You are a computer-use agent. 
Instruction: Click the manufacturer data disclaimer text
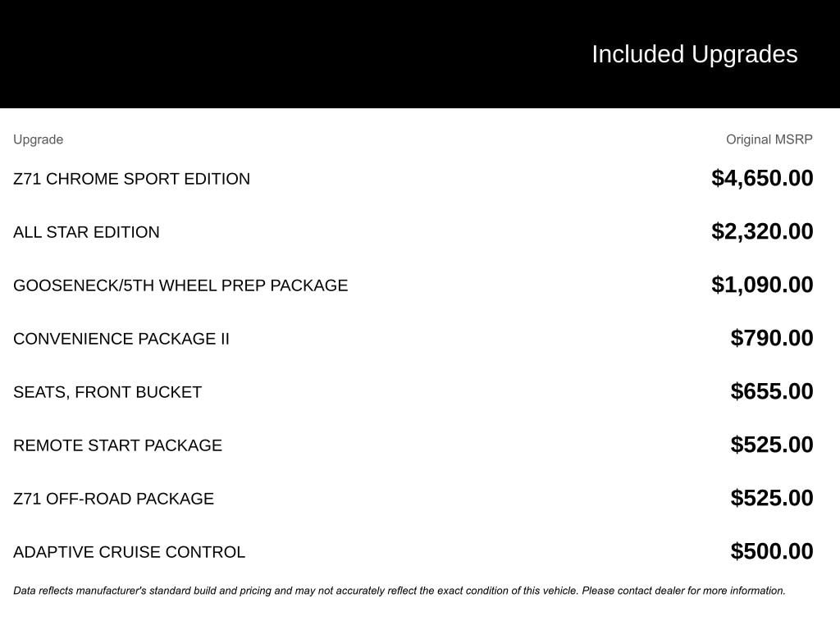pyautogui.click(x=399, y=591)
